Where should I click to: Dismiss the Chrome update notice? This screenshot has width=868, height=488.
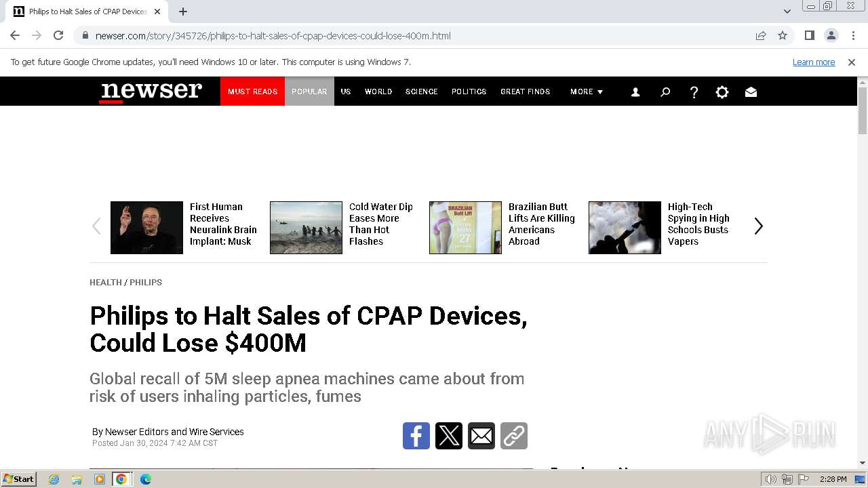pos(852,62)
